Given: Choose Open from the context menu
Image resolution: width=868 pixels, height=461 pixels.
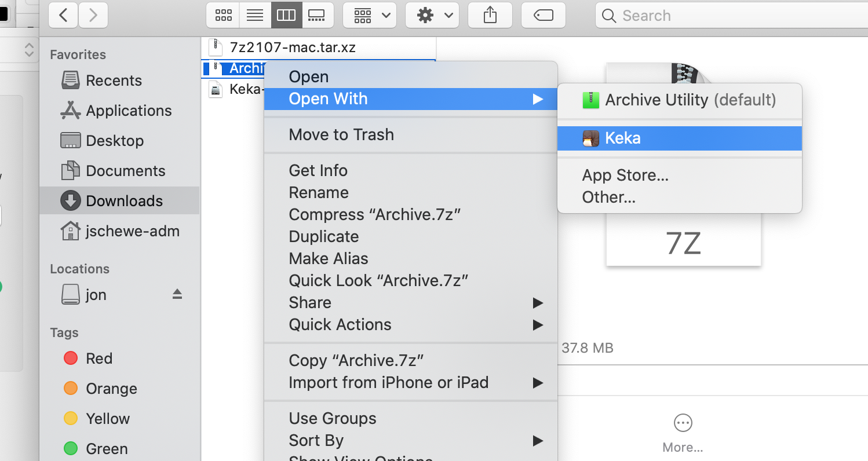Looking at the screenshot, I should [411, 76].
